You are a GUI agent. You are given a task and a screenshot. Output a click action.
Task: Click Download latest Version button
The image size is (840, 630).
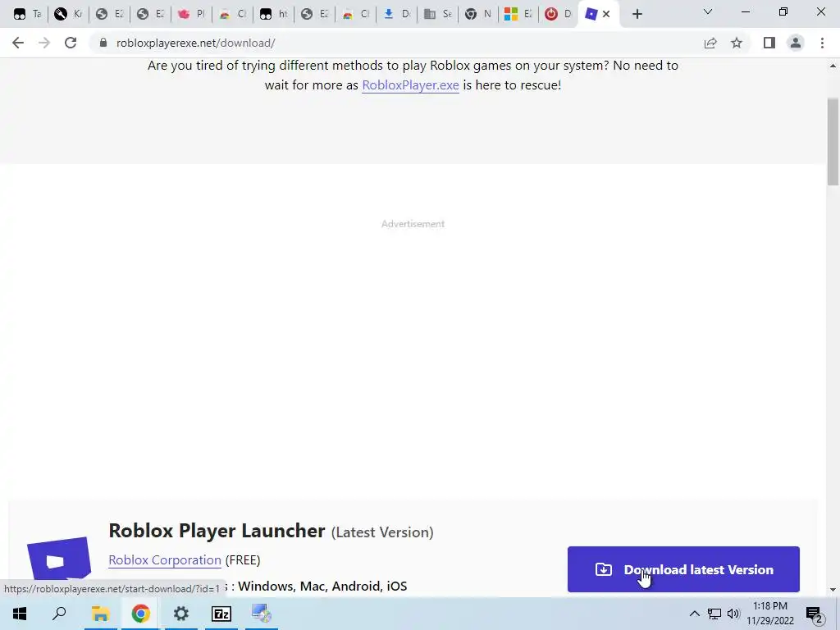[x=683, y=569]
